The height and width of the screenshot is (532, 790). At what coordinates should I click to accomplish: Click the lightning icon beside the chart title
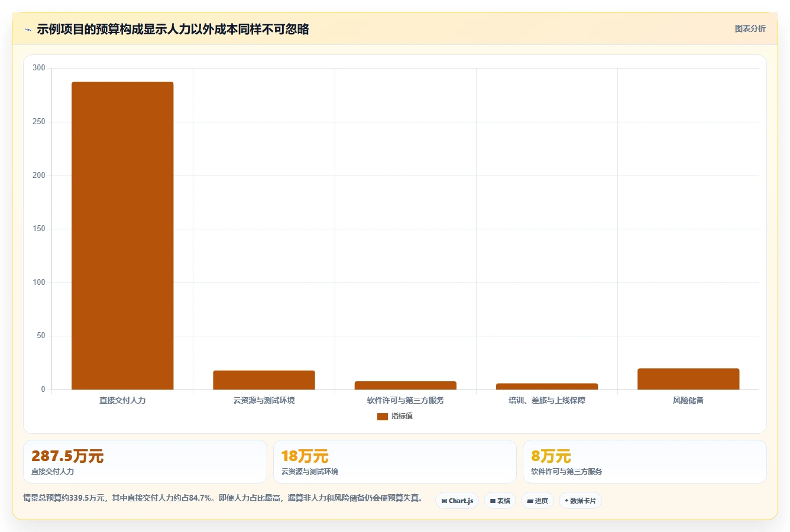point(28,30)
